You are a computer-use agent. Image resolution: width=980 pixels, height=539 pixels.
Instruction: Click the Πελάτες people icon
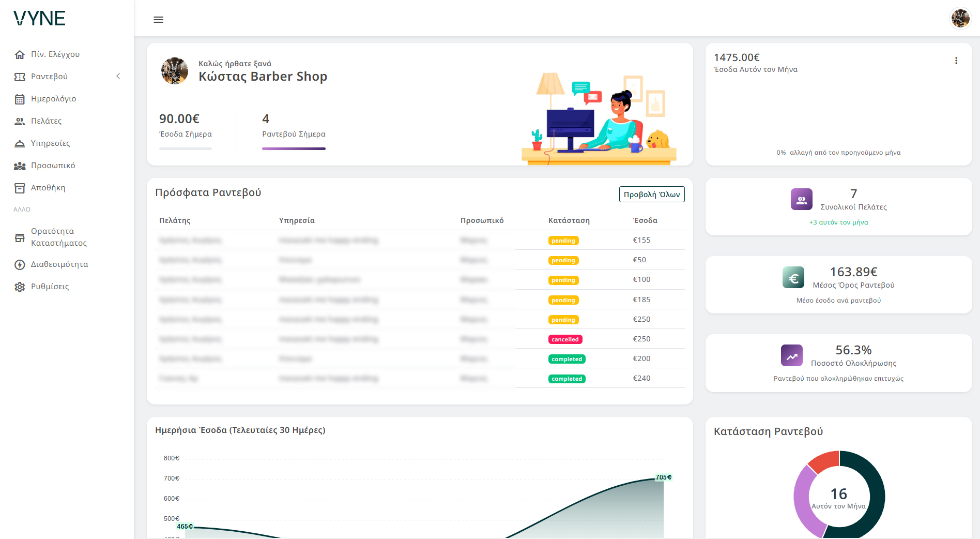tap(20, 121)
